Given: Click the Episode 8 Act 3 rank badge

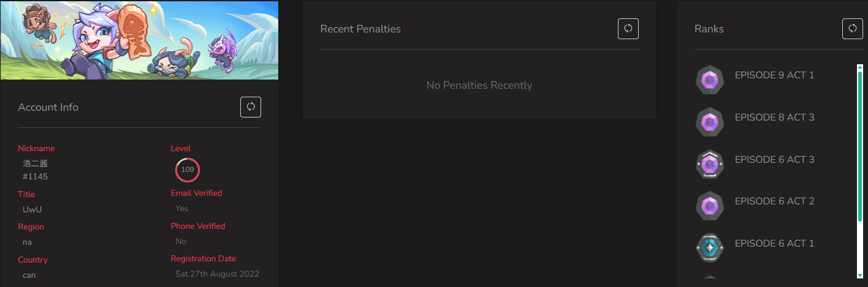Looking at the screenshot, I should point(710,122).
